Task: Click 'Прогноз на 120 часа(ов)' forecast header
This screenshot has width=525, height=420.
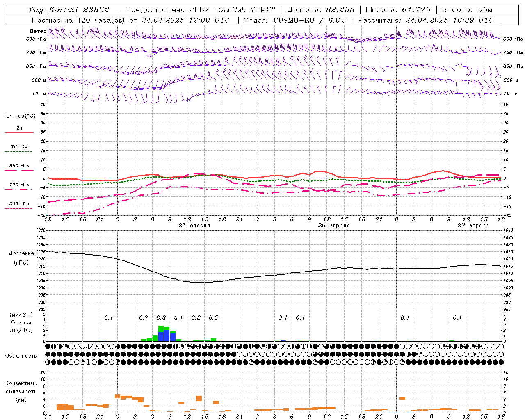Action: [79, 20]
